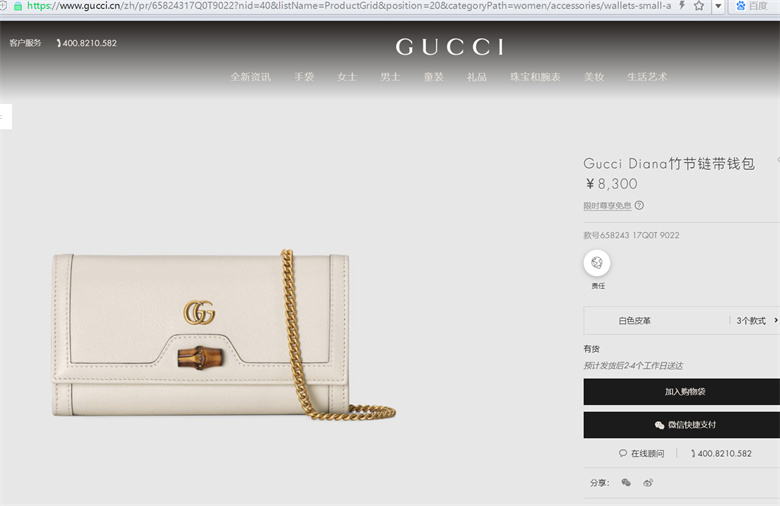Bookmark page with the star icon

699,6
